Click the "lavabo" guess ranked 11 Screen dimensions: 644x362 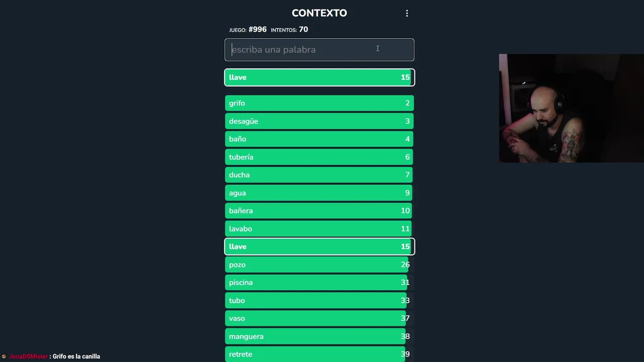(319, 229)
